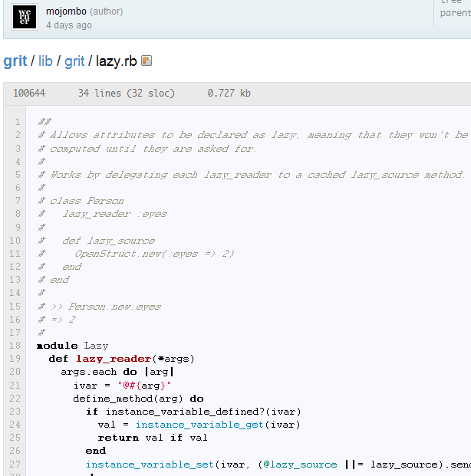Select line number 11
The height and width of the screenshot is (476, 471).
pos(15,253)
